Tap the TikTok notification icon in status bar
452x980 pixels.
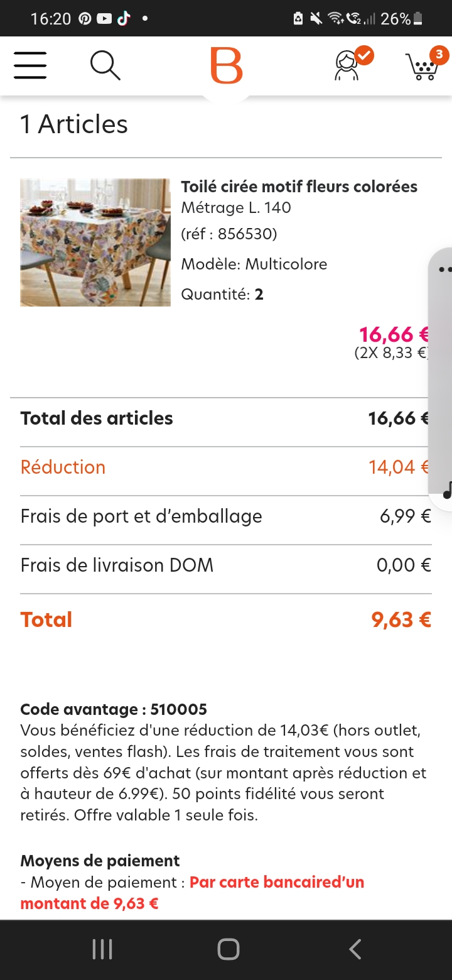click(x=123, y=19)
